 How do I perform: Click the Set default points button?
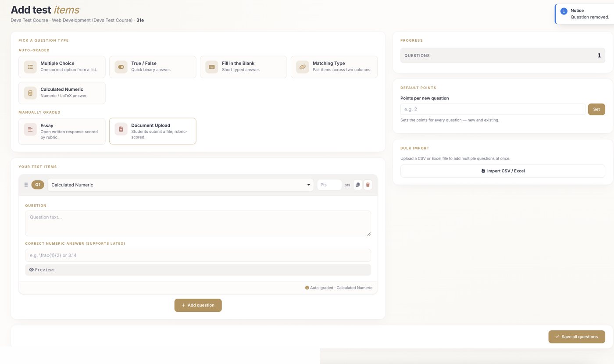[x=596, y=109]
